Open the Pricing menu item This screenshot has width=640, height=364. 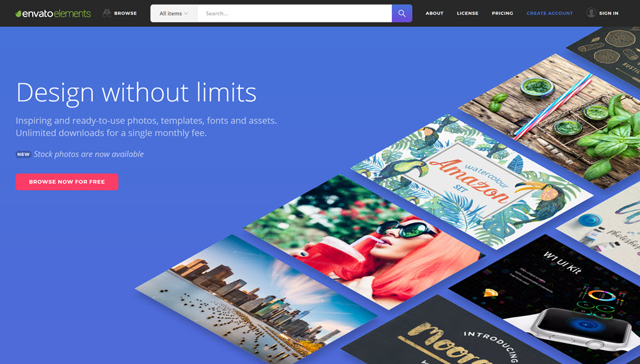(502, 13)
